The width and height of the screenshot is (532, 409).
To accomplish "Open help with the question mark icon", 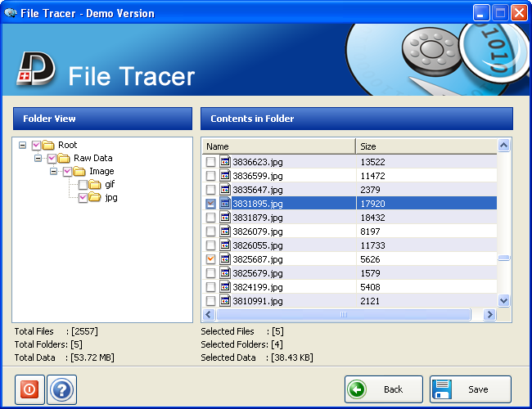I will (61, 389).
